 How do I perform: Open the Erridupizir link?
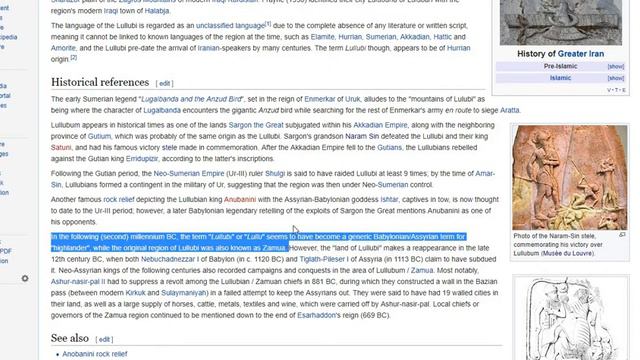point(142,159)
